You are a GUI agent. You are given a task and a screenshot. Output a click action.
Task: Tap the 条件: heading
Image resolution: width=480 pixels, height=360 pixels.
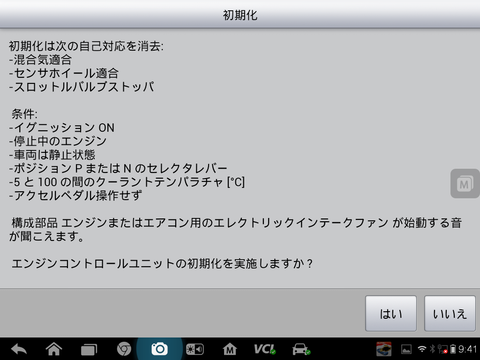[24, 114]
